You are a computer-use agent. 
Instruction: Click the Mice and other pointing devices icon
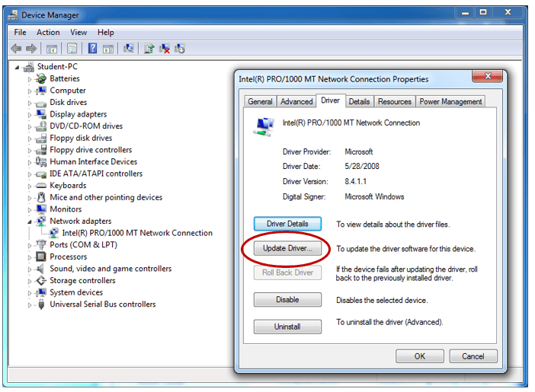(41, 197)
